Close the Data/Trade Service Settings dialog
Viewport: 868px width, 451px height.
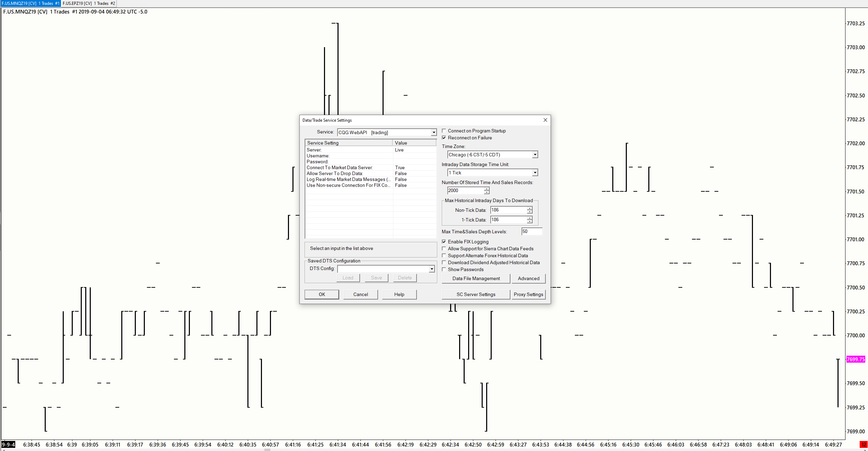coord(545,120)
